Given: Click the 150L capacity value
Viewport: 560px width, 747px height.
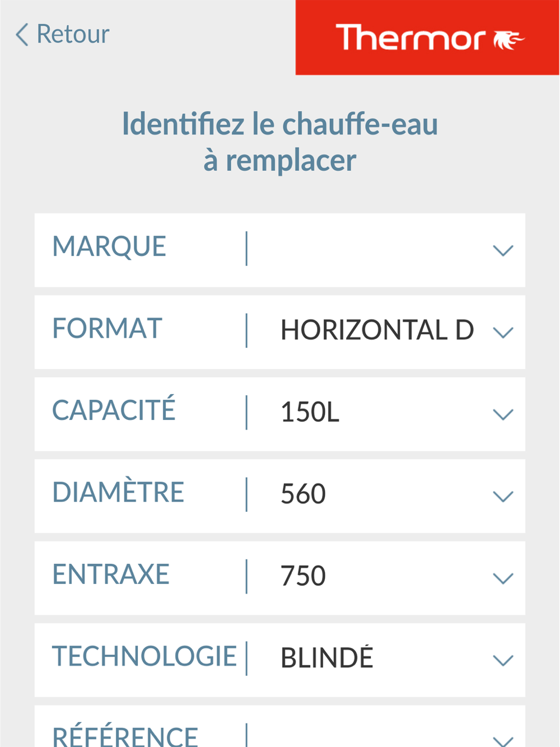Looking at the screenshot, I should point(310,413).
